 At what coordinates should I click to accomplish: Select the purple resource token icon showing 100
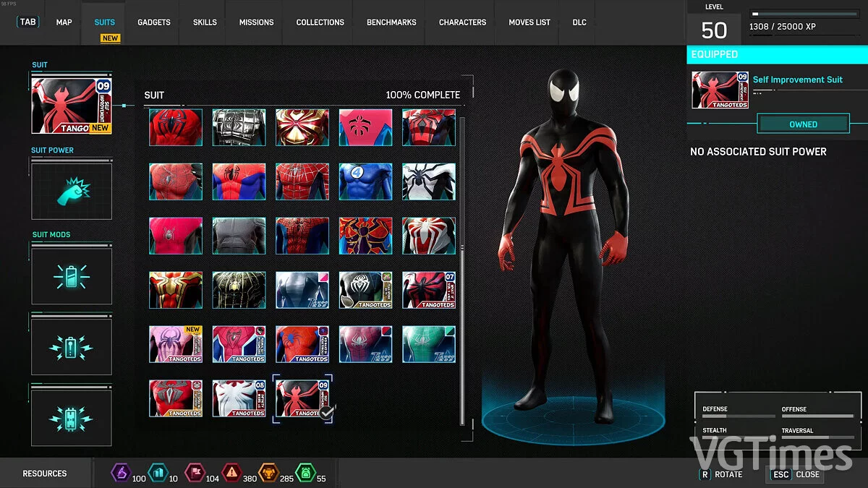(122, 473)
